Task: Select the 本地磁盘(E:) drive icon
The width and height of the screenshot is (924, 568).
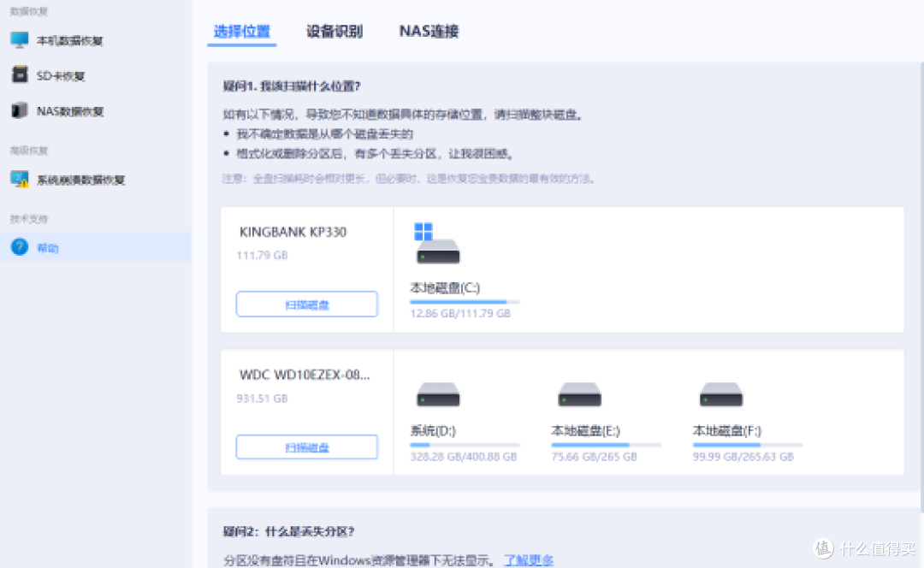Action: (579, 394)
